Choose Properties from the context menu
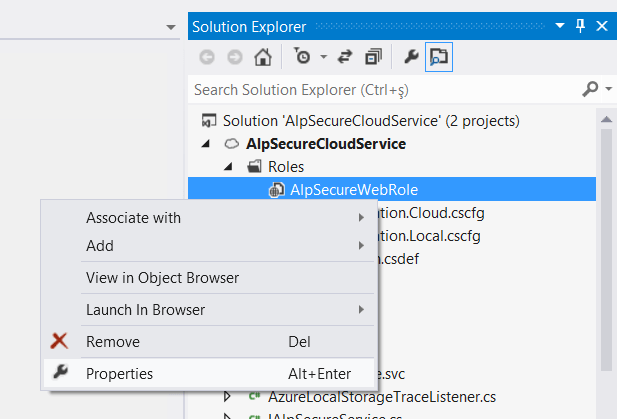 point(119,373)
